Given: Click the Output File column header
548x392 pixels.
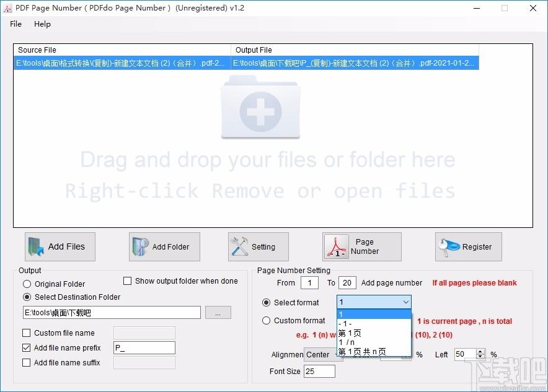Looking at the screenshot, I should click(355, 50).
